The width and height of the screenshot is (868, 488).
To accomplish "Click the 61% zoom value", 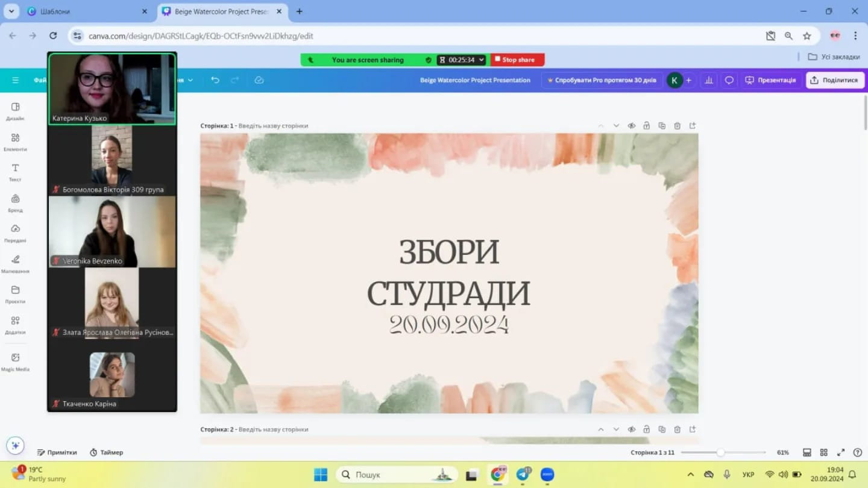I will (x=783, y=452).
